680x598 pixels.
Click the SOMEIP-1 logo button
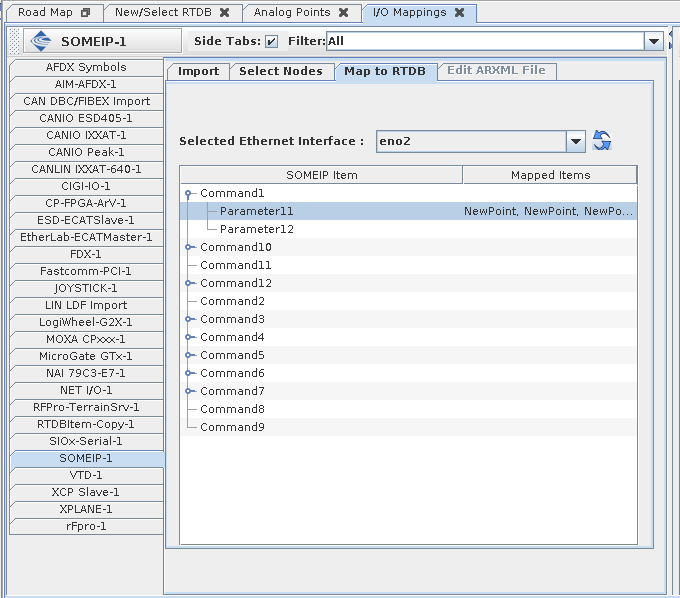tap(102, 41)
